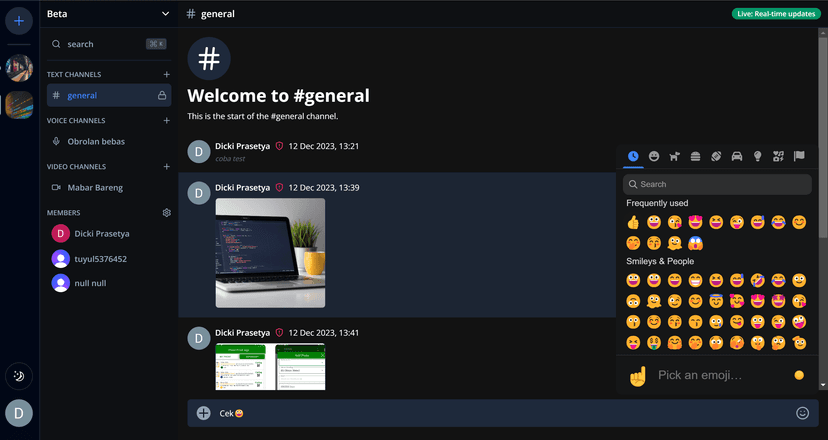Image resolution: width=828 pixels, height=440 pixels.
Task: Click the attach file plus button
Action: coord(203,413)
